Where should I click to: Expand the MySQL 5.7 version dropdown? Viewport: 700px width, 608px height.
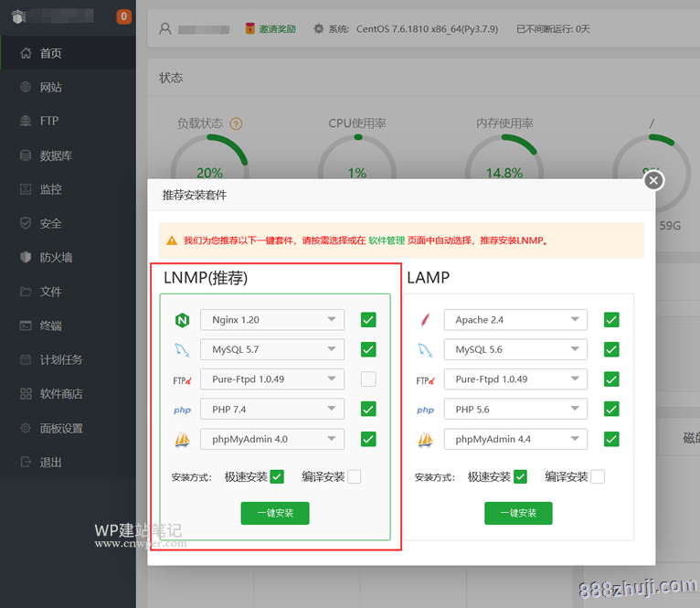tap(272, 349)
